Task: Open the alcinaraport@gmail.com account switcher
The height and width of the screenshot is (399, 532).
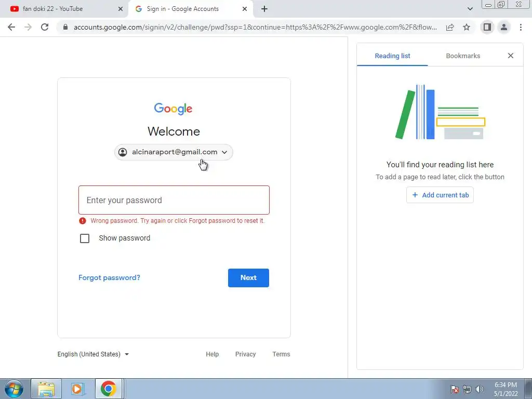Action: point(174,152)
